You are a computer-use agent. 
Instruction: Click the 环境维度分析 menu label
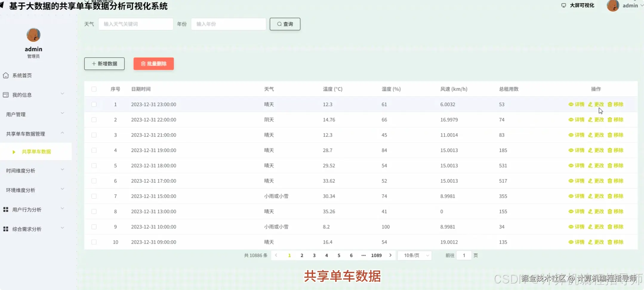[21, 190]
